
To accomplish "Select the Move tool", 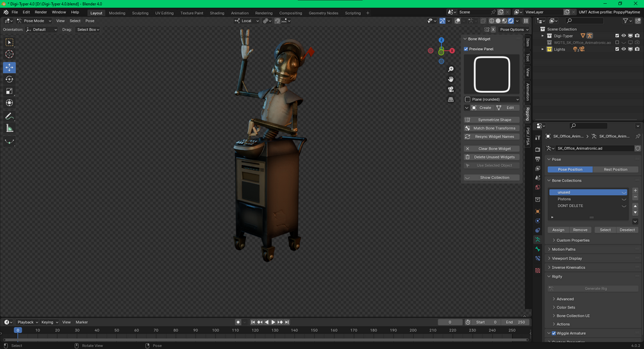I will pyautogui.click(x=9, y=67).
